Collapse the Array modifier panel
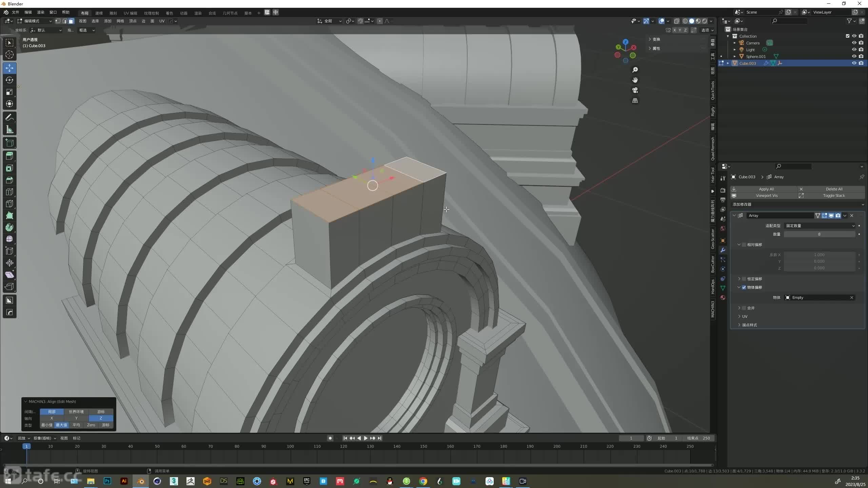This screenshot has width=868, height=488. pyautogui.click(x=734, y=216)
